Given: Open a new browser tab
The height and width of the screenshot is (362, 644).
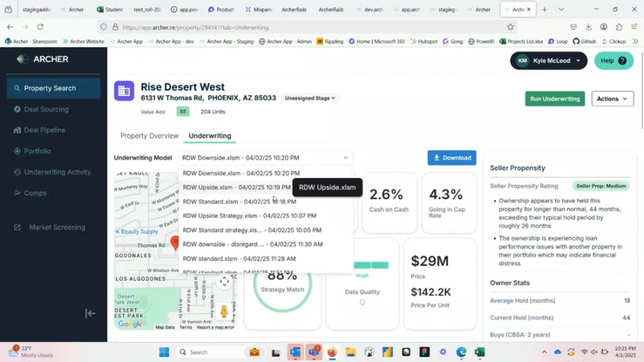Looking at the screenshot, I should (x=544, y=10).
